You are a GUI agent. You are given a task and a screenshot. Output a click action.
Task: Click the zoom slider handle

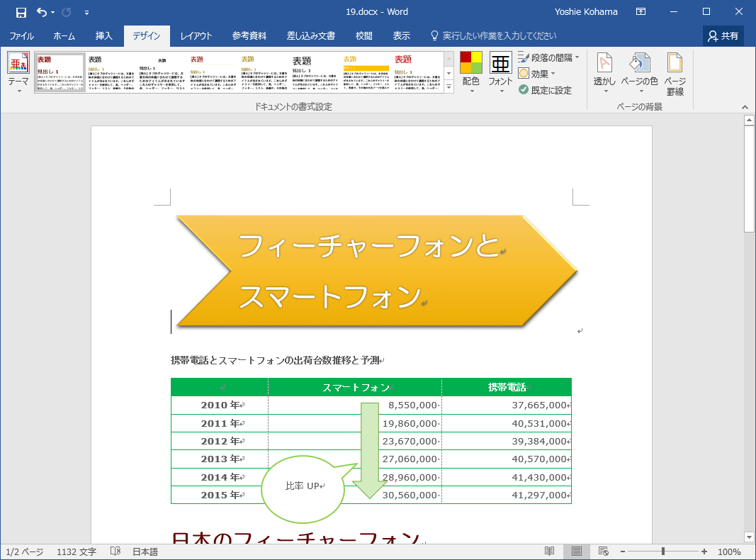(x=663, y=551)
